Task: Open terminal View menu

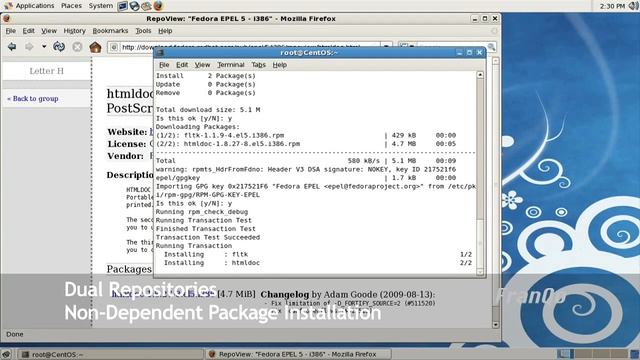Action: point(202,64)
